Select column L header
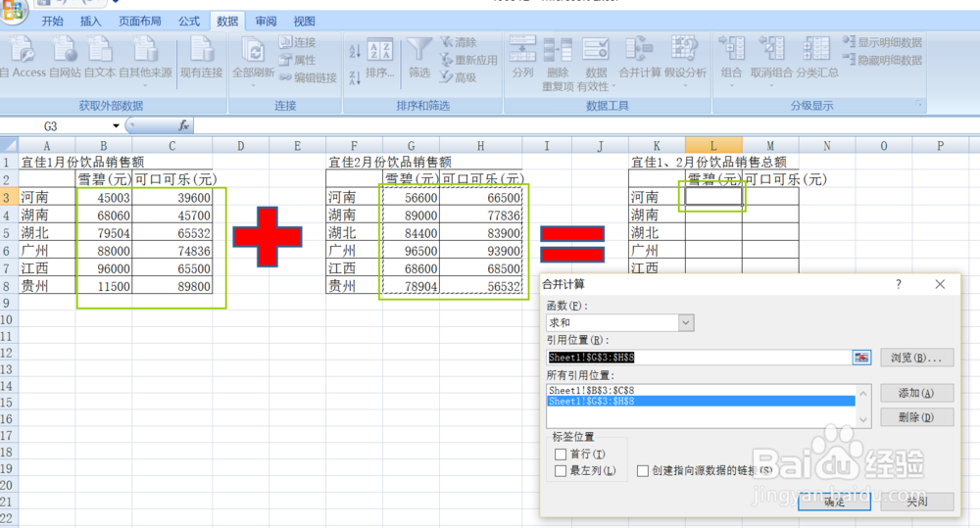The image size is (980, 528). coord(713,146)
